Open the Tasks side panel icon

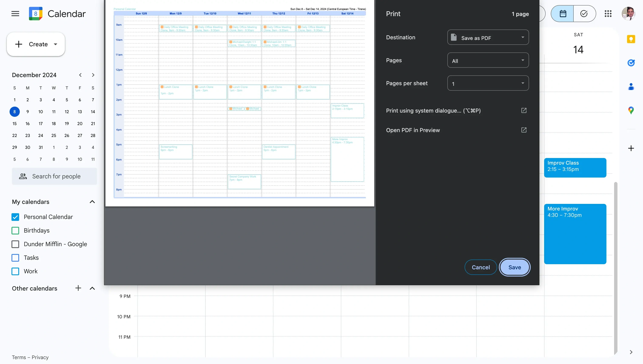[631, 63]
